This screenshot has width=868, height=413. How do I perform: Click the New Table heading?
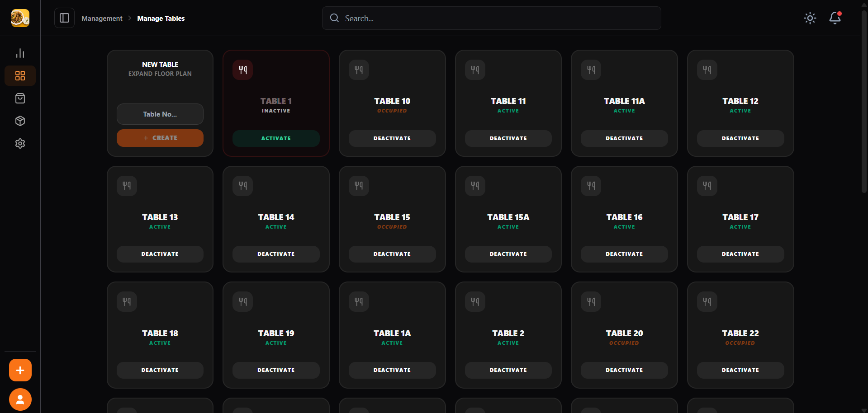tap(160, 65)
